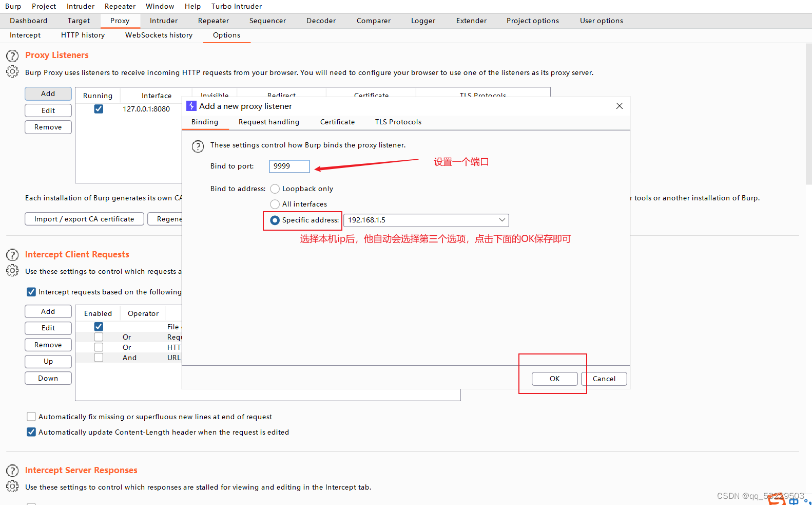Toggle Intercept requests based on following rules
812x505 pixels.
tap(31, 292)
